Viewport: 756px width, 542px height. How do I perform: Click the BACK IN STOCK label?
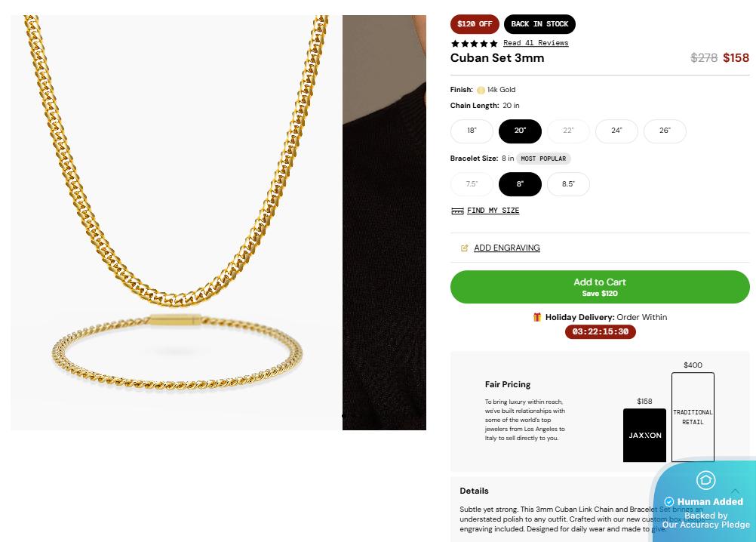coord(539,23)
